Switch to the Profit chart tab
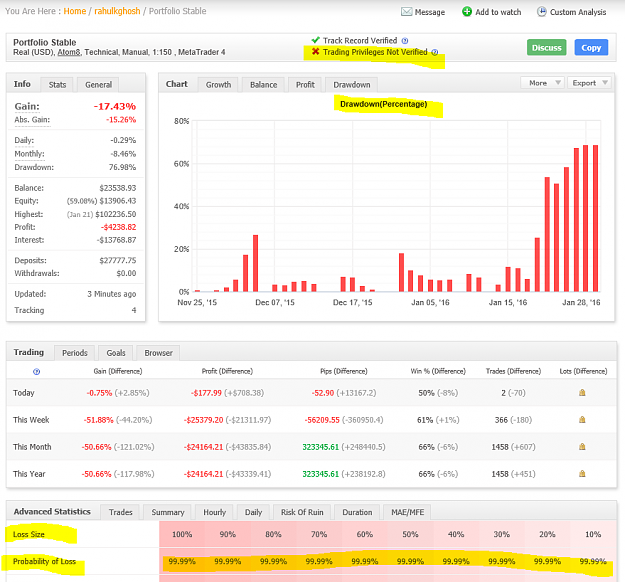Screen dimensions: 625x582 [x=305, y=85]
